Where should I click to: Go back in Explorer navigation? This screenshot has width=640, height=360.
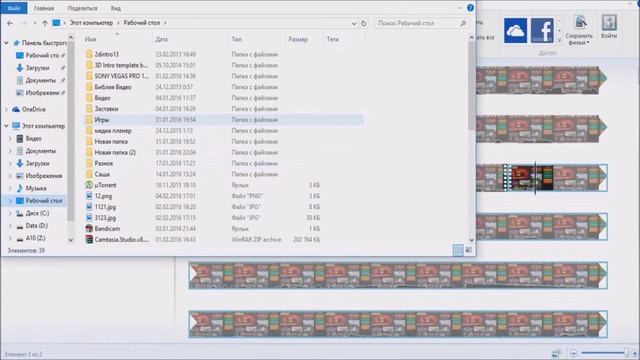[x=10, y=23]
